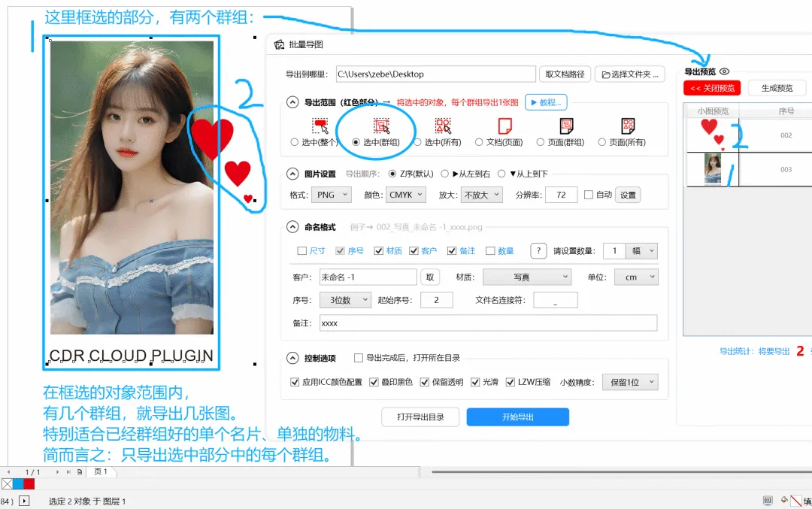Toggle the 保留透明 checkbox
The height and width of the screenshot is (509, 812).
coord(425,382)
